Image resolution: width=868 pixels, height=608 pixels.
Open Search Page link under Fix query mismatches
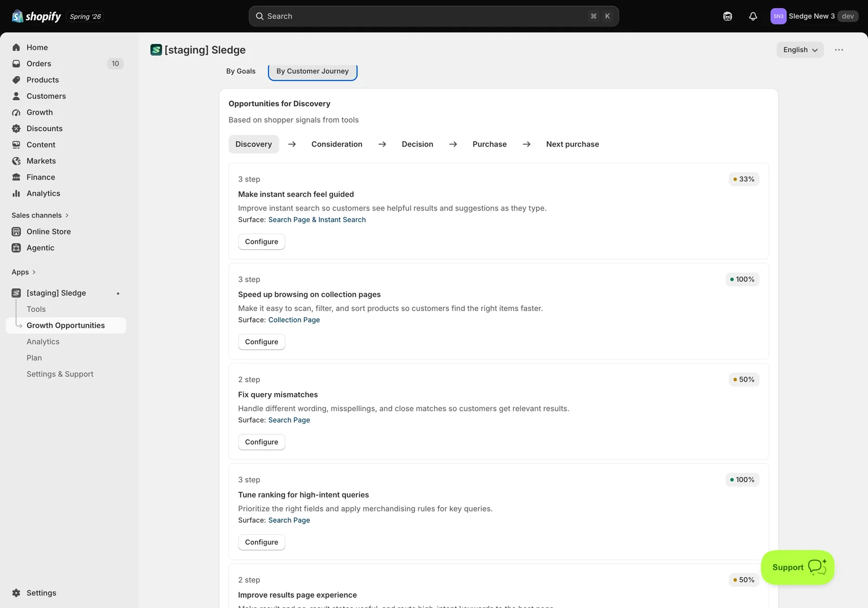pyautogui.click(x=289, y=420)
